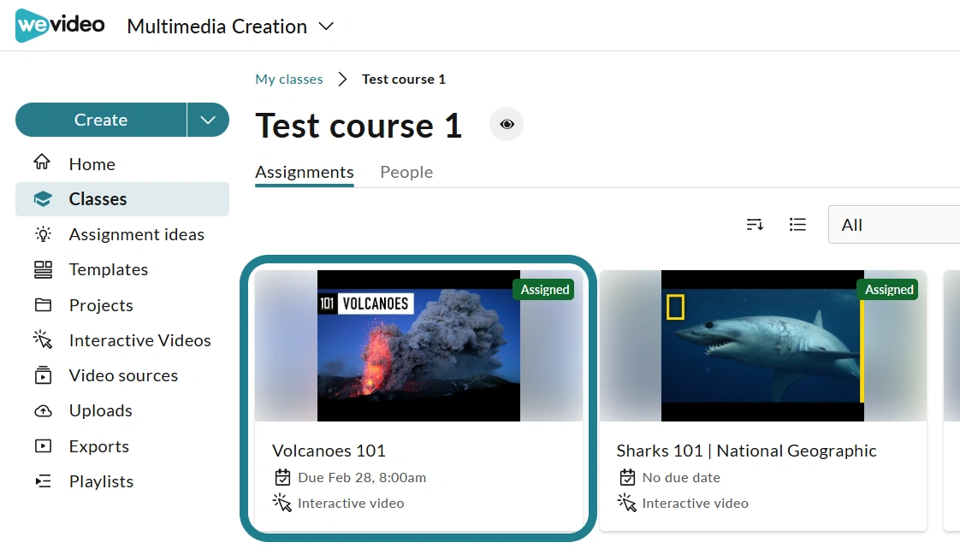Click the Create button
The height and width of the screenshot is (560, 960).
(x=101, y=120)
